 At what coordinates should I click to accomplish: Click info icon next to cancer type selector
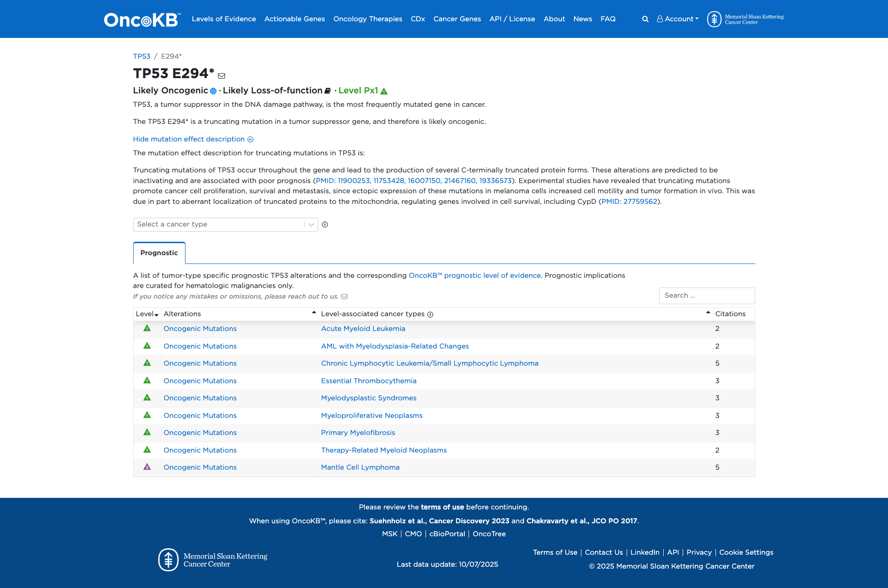pos(325,225)
